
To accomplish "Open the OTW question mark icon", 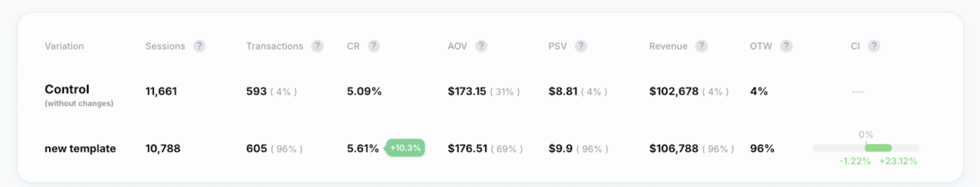I will pyautogui.click(x=786, y=46).
